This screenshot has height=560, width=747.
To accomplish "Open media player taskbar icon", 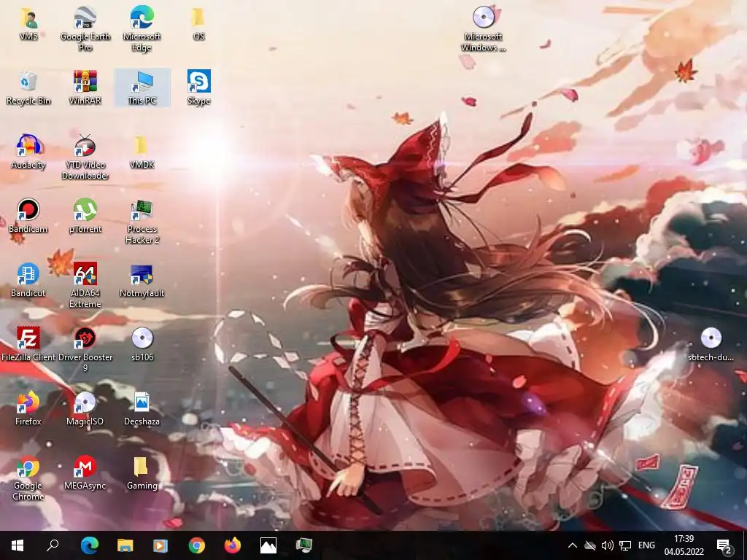I will click(x=160, y=545).
